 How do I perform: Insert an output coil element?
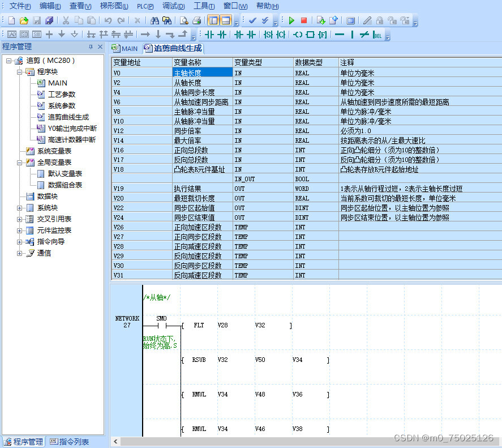point(298,35)
